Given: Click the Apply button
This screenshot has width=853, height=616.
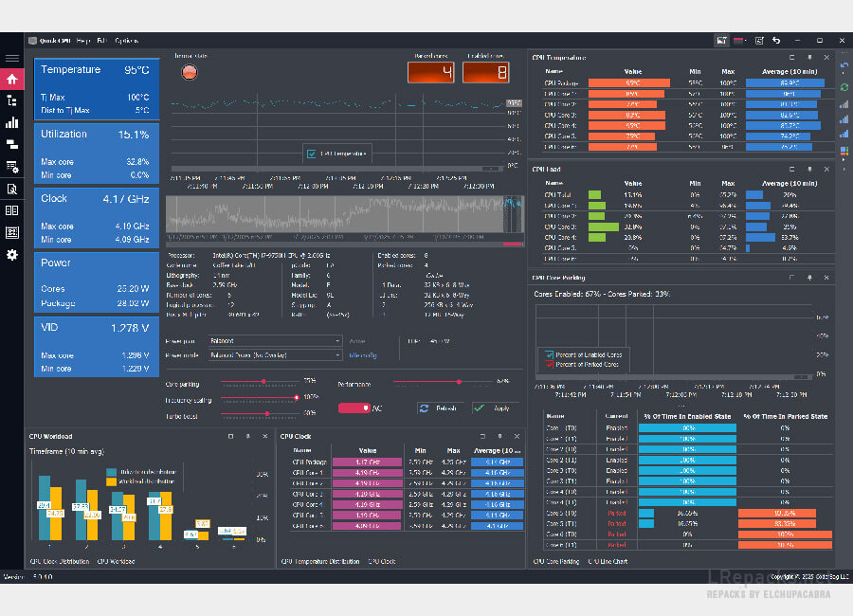Looking at the screenshot, I should tap(492, 408).
